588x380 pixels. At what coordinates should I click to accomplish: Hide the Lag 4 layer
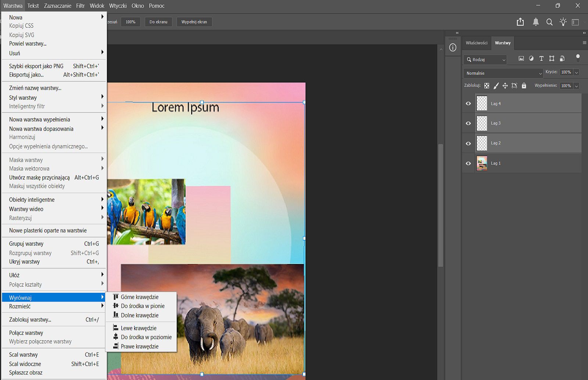click(x=468, y=104)
